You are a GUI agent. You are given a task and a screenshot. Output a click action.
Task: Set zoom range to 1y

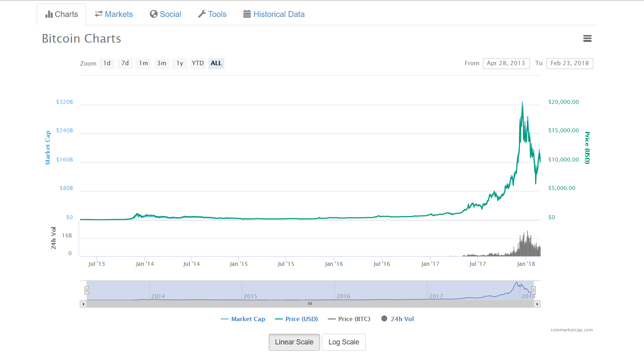[x=180, y=63]
